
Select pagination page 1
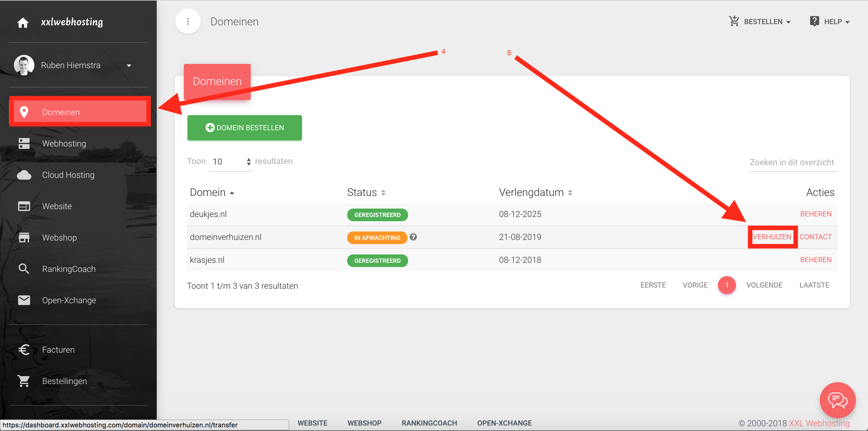[726, 285]
